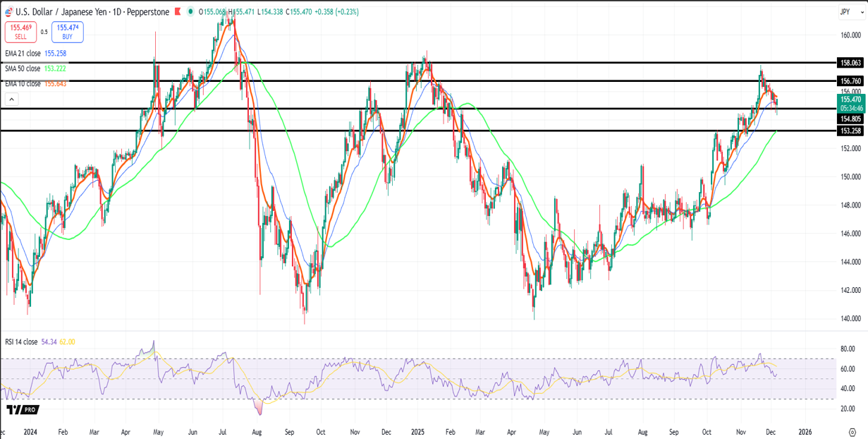Select the EMA 10 close indicator legend
The image size is (868, 439).
tap(23, 83)
